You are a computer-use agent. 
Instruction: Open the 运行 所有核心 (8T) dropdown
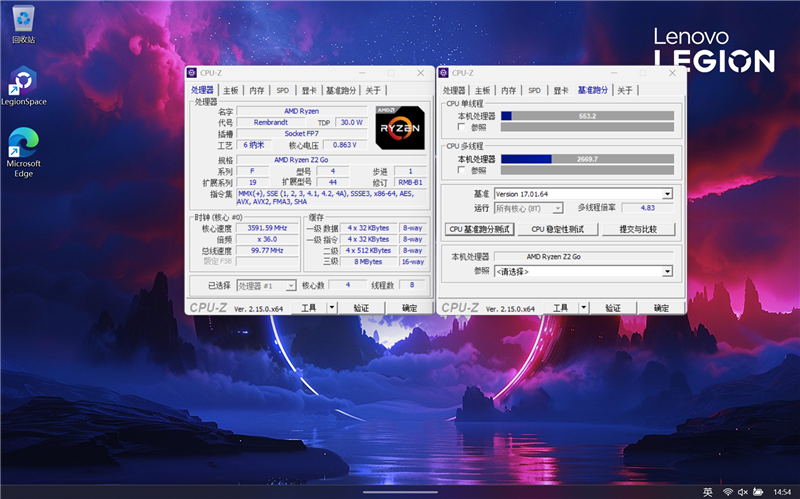click(x=528, y=208)
